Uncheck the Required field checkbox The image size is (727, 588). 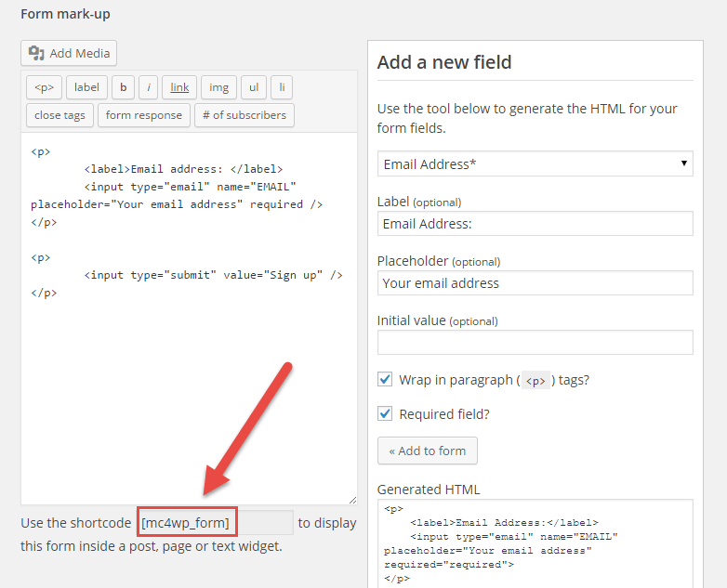[385, 413]
